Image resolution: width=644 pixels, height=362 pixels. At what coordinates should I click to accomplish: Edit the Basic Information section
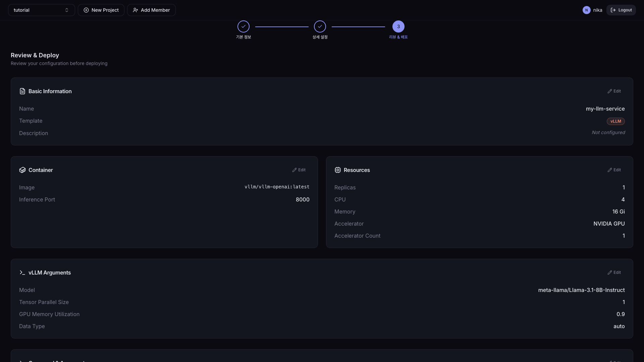coord(614,91)
